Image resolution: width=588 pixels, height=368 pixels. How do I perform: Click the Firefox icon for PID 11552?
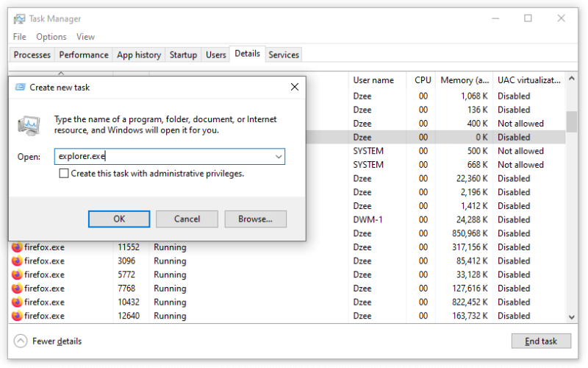[x=17, y=247]
